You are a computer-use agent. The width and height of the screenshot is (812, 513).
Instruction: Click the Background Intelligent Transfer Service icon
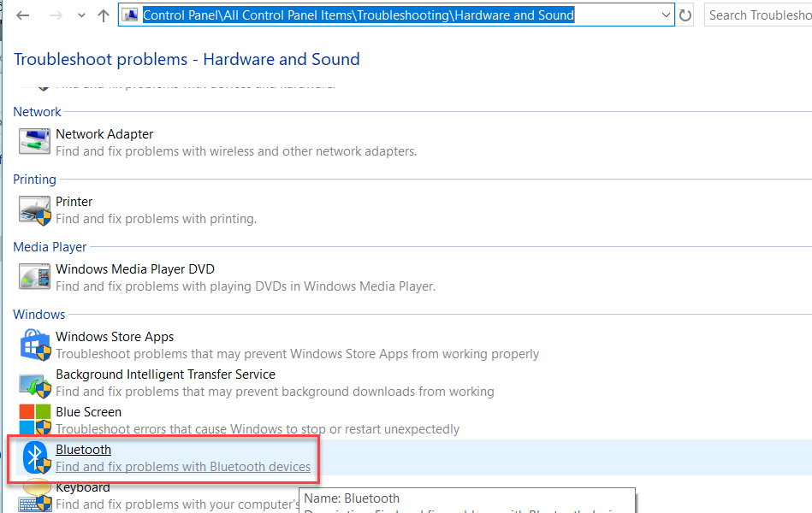pyautogui.click(x=35, y=383)
